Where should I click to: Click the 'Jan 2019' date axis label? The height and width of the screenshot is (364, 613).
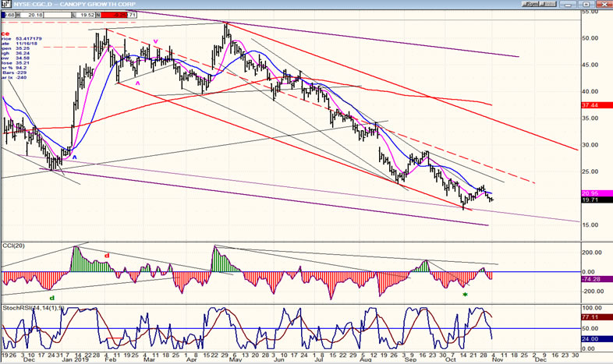coord(76,359)
